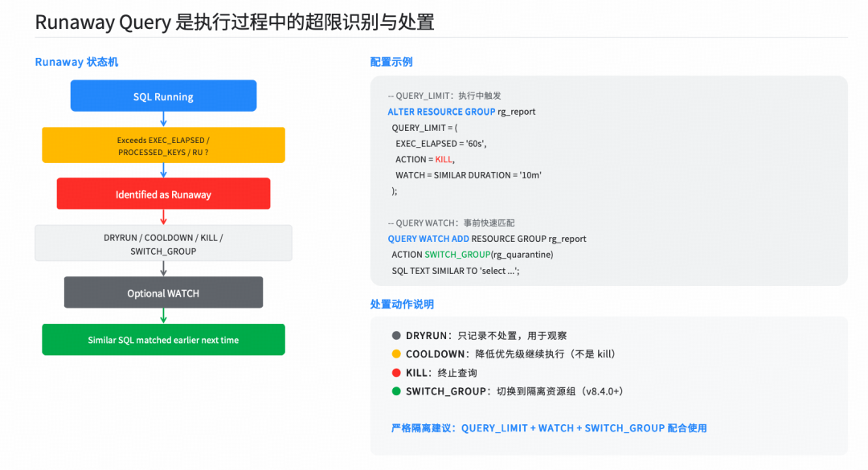Click the blue SQL Running box
The width and height of the screenshot is (868, 470).
tap(163, 96)
